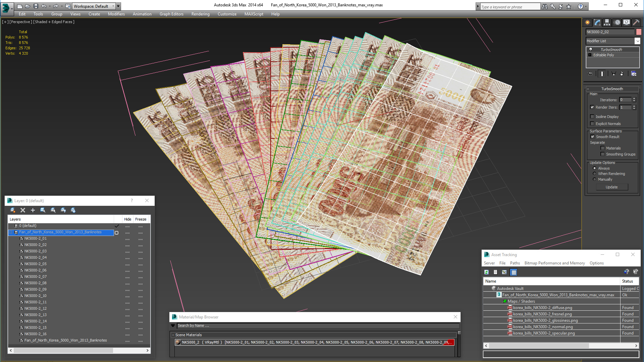Check Separate by Materials option
Viewport: 644px width, 362px height.
[603, 148]
